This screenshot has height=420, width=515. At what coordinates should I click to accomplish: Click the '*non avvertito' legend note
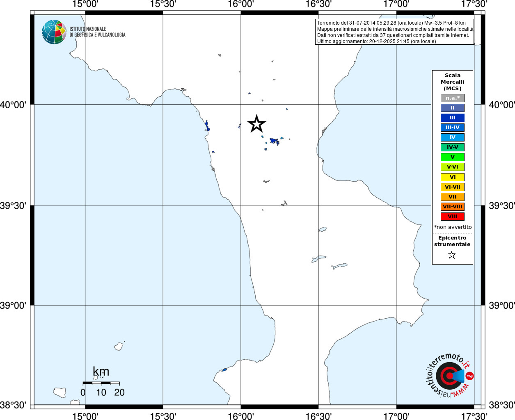click(453, 227)
